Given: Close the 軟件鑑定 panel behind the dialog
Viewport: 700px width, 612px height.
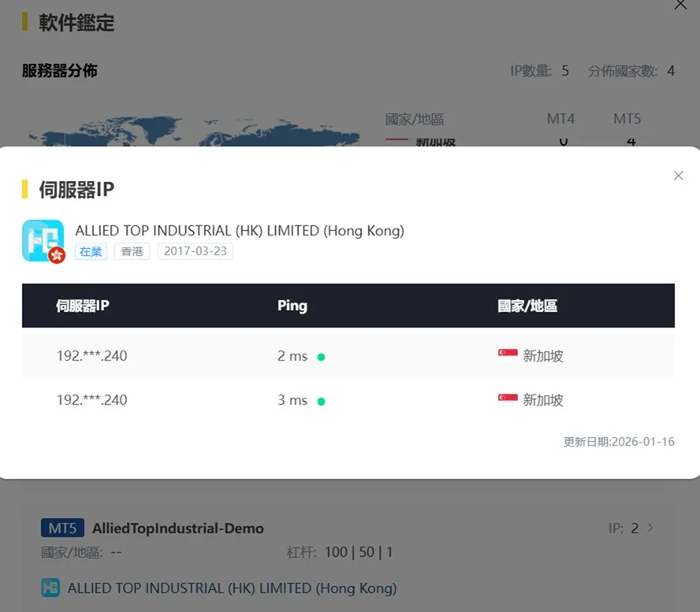Looking at the screenshot, I should click(680, 5).
